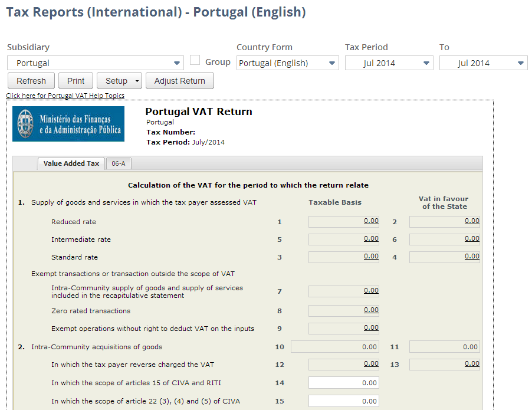532x410 pixels.
Task: Click the Taxable Basis column header
Action: tap(335, 202)
